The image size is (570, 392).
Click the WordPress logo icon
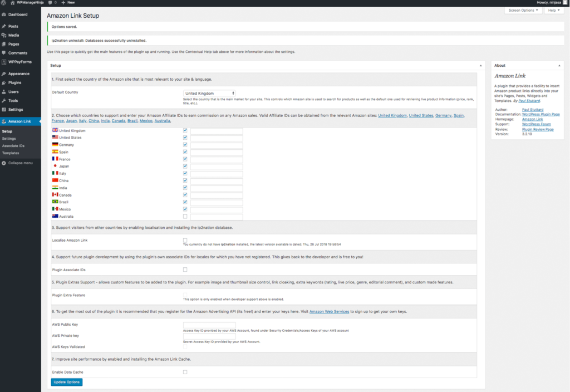tap(4, 3)
